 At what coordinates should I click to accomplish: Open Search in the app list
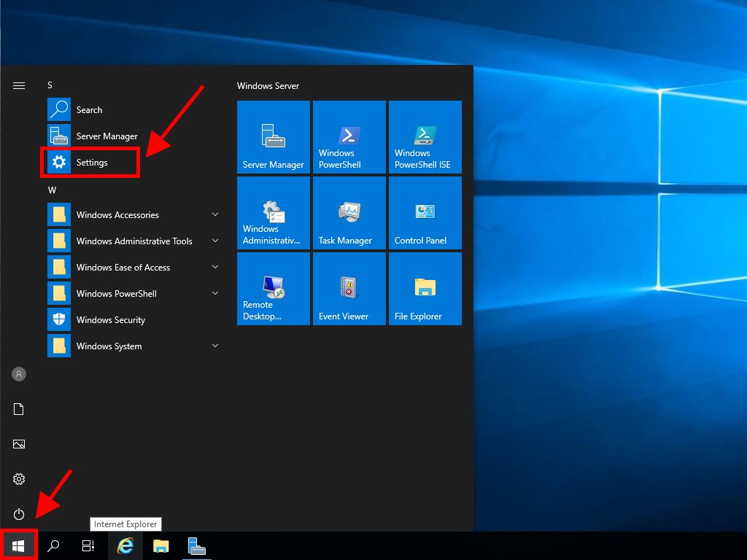pyautogui.click(x=133, y=109)
